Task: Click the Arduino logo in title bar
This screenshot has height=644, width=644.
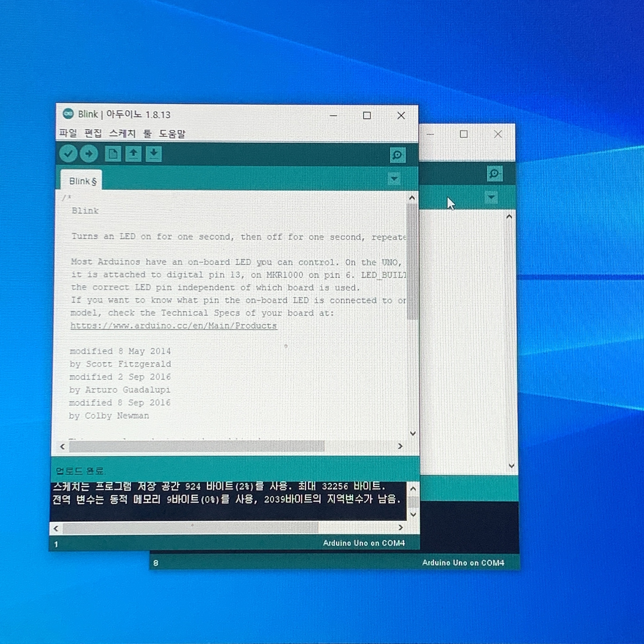Action: point(68,114)
